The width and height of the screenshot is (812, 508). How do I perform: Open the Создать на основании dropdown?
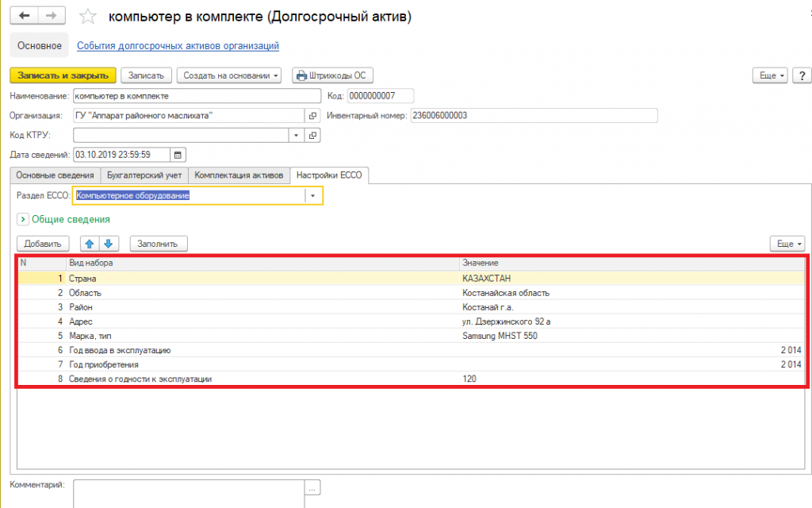[228, 75]
